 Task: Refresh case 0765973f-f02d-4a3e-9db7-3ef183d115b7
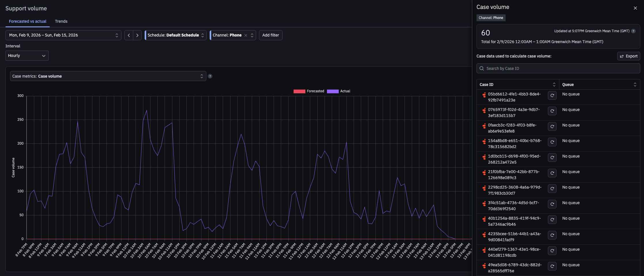coord(552,111)
